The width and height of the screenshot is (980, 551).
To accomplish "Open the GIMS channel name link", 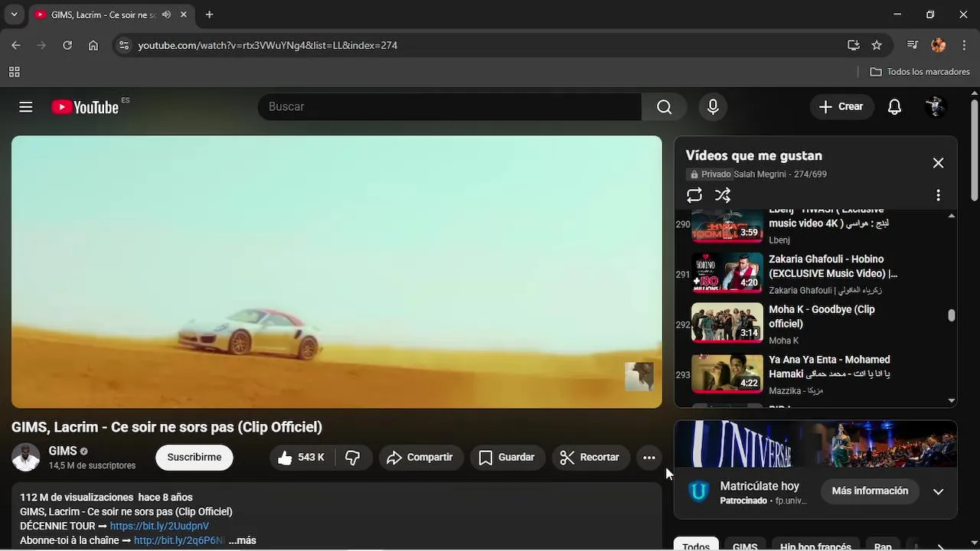I will pos(63,452).
